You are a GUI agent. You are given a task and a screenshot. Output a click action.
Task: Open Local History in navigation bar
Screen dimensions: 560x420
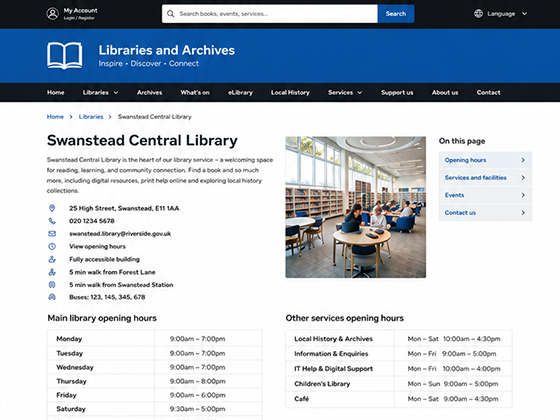pos(290,92)
